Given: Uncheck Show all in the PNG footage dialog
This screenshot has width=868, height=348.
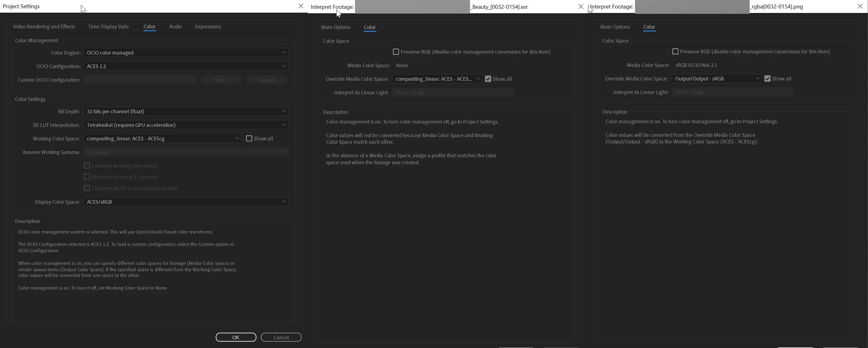Looking at the screenshot, I should point(767,79).
